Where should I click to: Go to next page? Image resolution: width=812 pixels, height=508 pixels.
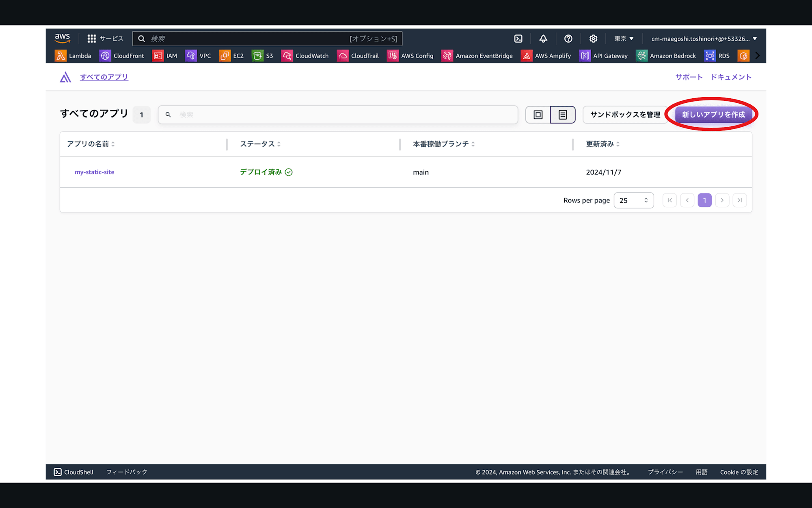click(x=722, y=200)
